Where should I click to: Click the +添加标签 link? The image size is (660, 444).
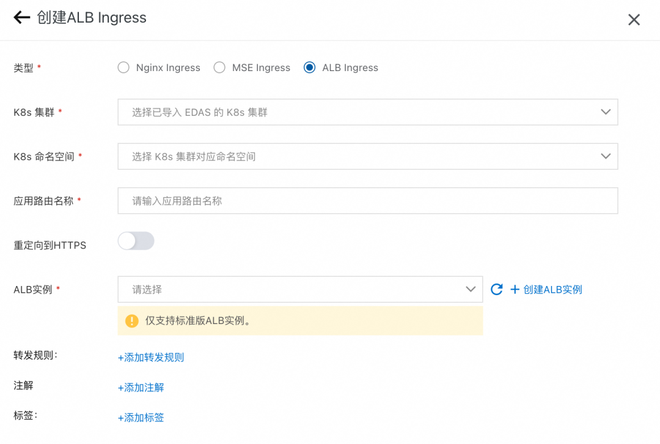pos(141,417)
